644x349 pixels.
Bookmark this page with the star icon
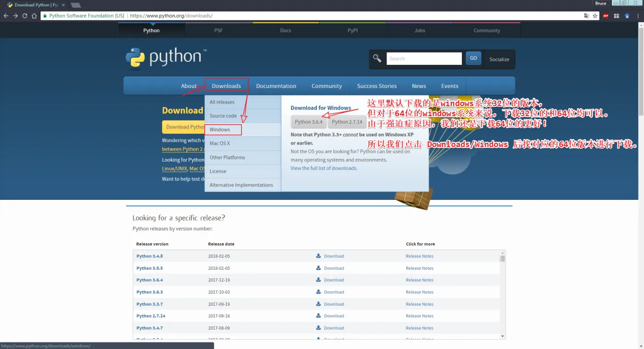595,16
